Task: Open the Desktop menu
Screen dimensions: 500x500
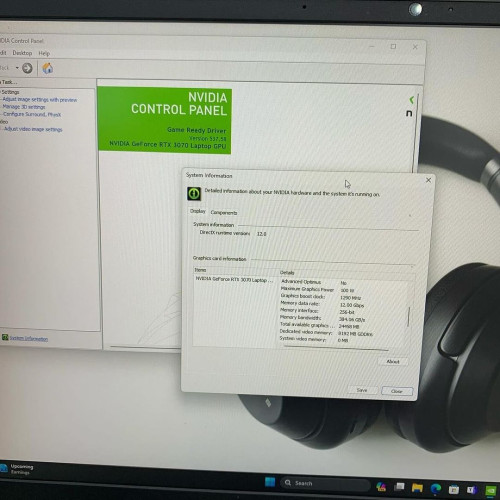Action: (x=22, y=53)
